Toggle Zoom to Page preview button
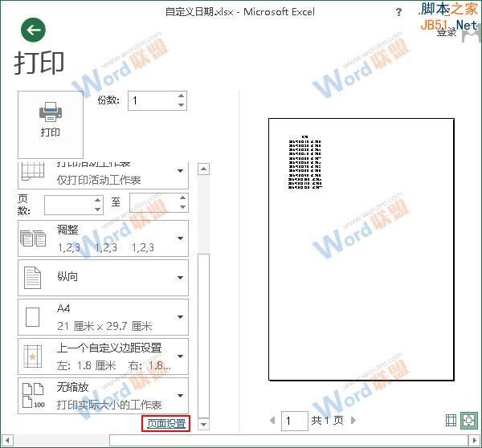This screenshot has width=482, height=448. (468, 421)
